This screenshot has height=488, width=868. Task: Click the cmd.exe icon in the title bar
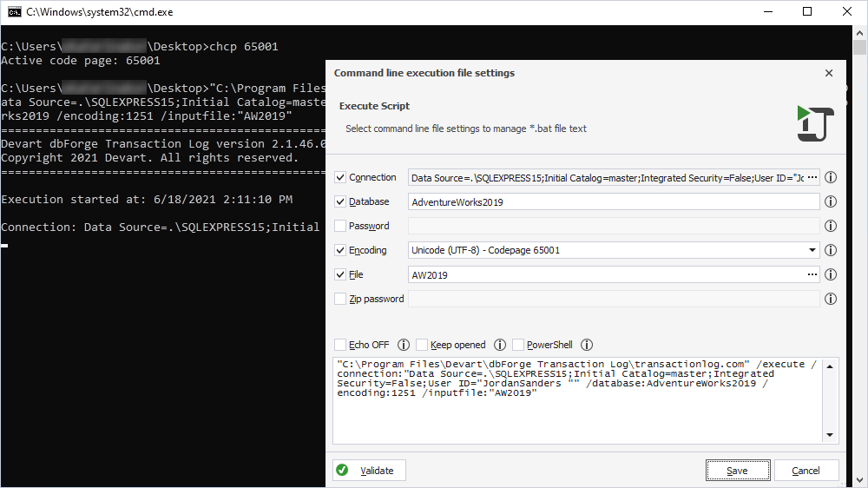coord(15,11)
